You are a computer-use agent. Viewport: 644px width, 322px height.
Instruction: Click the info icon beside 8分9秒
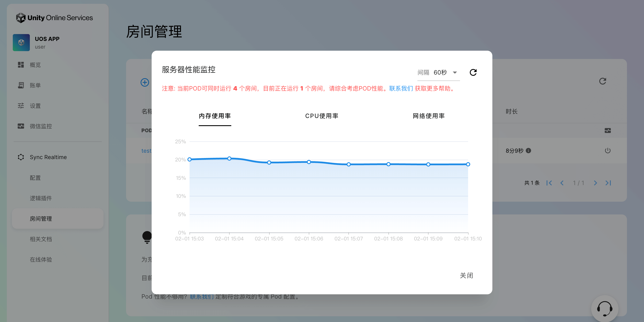(528, 151)
